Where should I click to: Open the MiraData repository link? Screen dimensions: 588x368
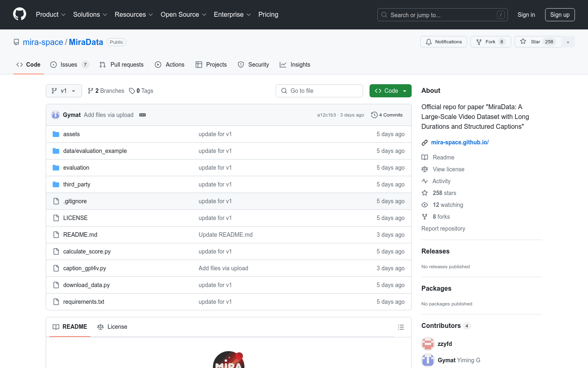pos(86,42)
